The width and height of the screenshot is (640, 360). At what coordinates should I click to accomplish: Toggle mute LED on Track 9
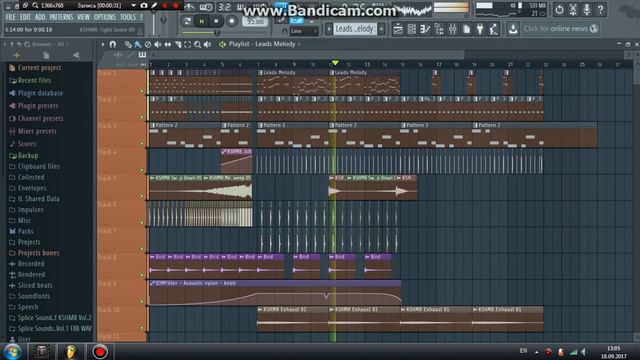pyautogui.click(x=142, y=302)
